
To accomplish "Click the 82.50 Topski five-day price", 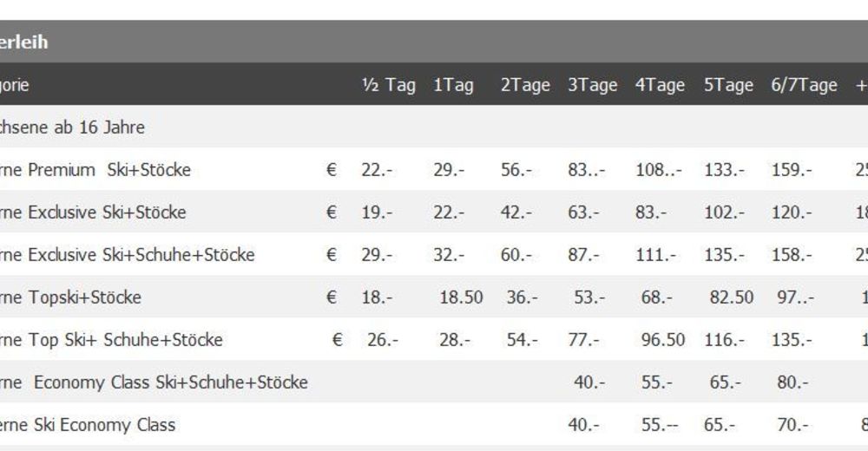I will [x=731, y=297].
